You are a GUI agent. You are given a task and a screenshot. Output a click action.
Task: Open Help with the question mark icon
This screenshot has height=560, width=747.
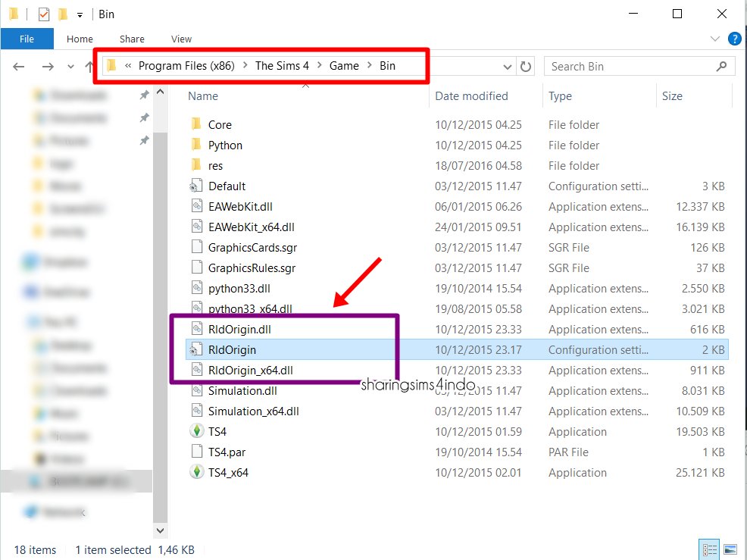pyautogui.click(x=735, y=39)
